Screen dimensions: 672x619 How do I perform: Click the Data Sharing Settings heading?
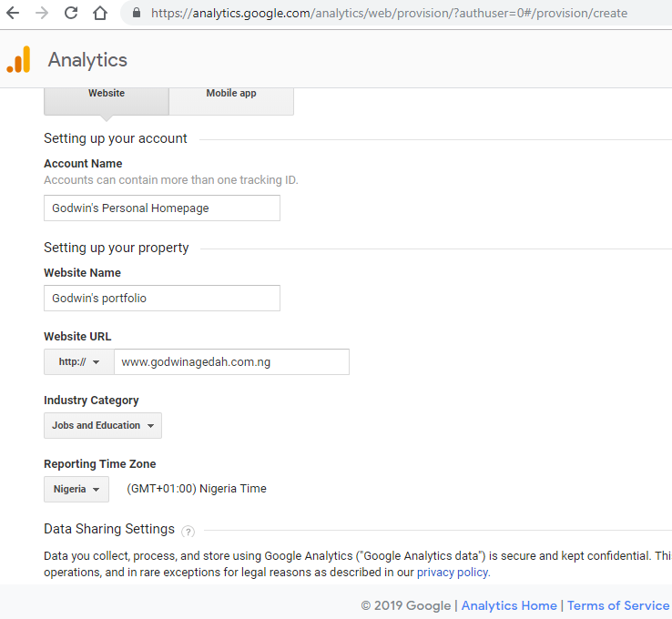click(x=109, y=529)
